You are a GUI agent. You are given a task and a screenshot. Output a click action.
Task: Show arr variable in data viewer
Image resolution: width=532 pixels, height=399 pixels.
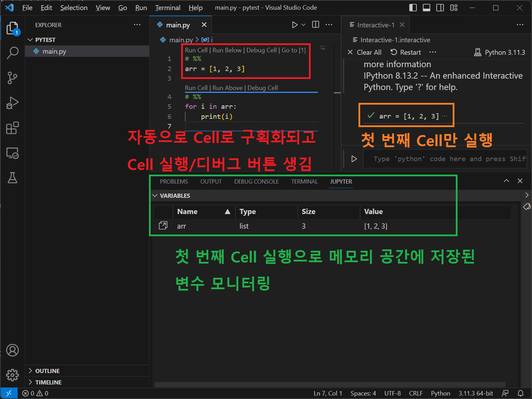coord(163,226)
